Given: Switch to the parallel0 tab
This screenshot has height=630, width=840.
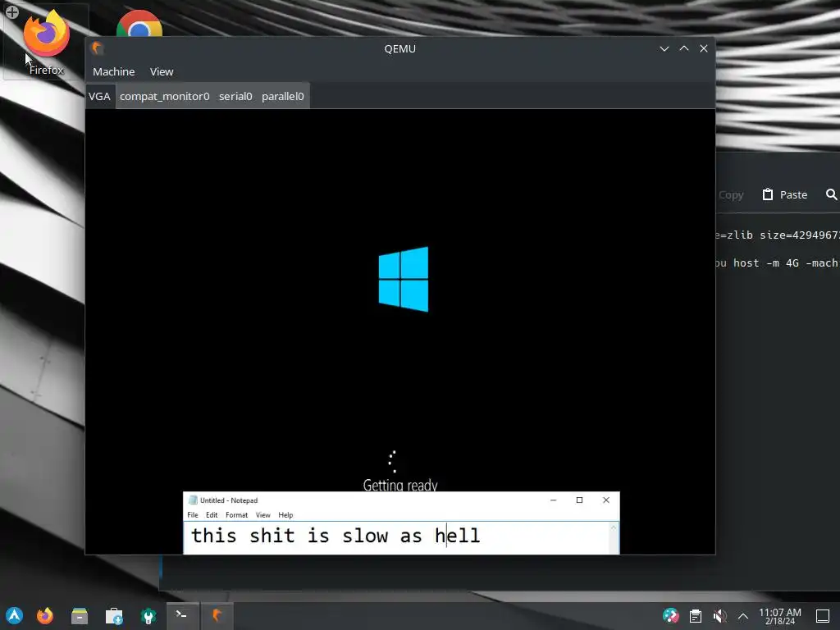Looking at the screenshot, I should [283, 97].
